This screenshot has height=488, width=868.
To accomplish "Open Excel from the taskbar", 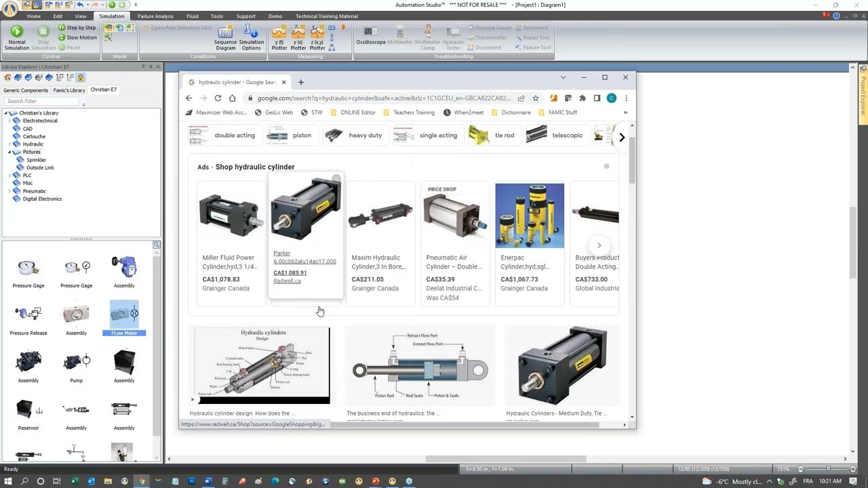I will point(75,481).
